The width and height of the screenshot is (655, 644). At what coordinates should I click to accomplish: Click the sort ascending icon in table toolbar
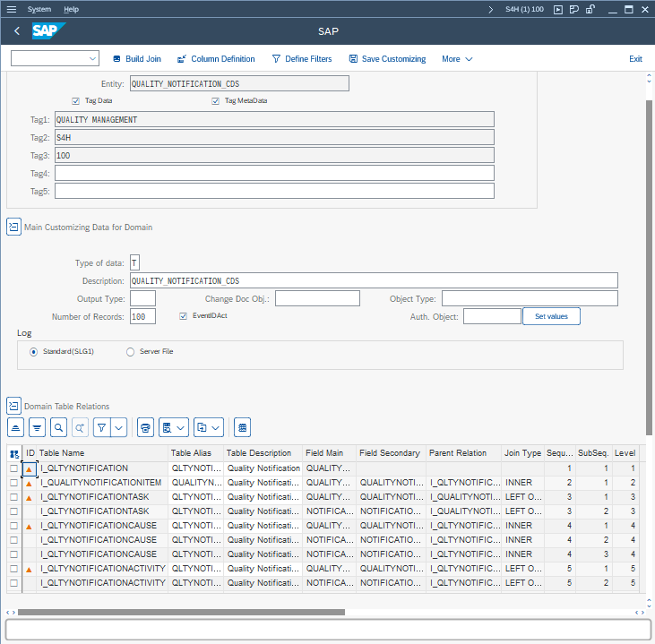click(x=16, y=427)
